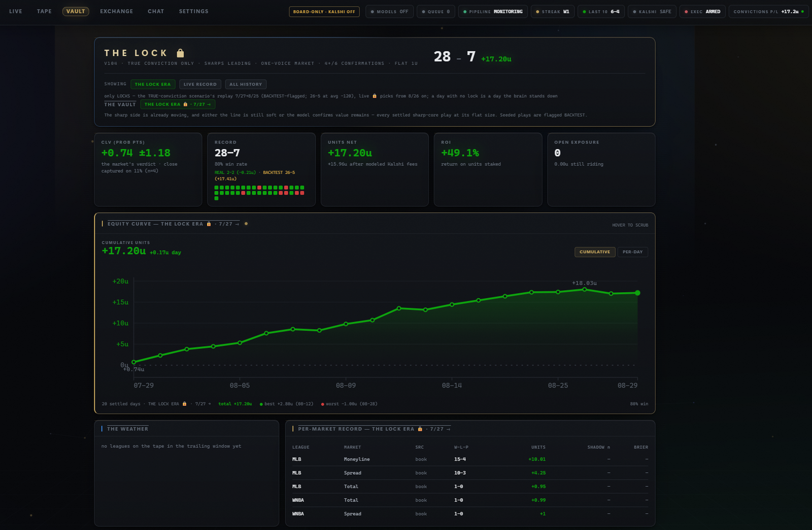The width and height of the screenshot is (812, 530).
Task: Toggle the MODELS OFF status pill
Action: pos(389,12)
